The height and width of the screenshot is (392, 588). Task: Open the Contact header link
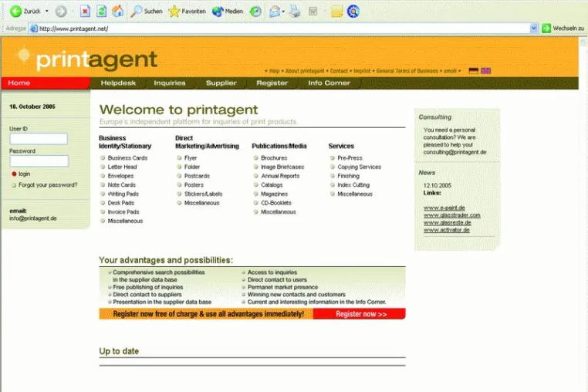pyautogui.click(x=339, y=71)
